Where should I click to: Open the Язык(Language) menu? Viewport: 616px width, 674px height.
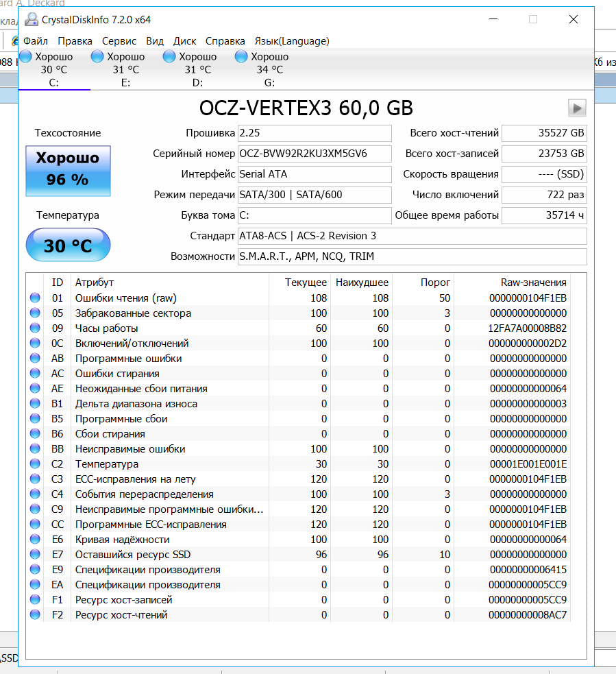[292, 41]
